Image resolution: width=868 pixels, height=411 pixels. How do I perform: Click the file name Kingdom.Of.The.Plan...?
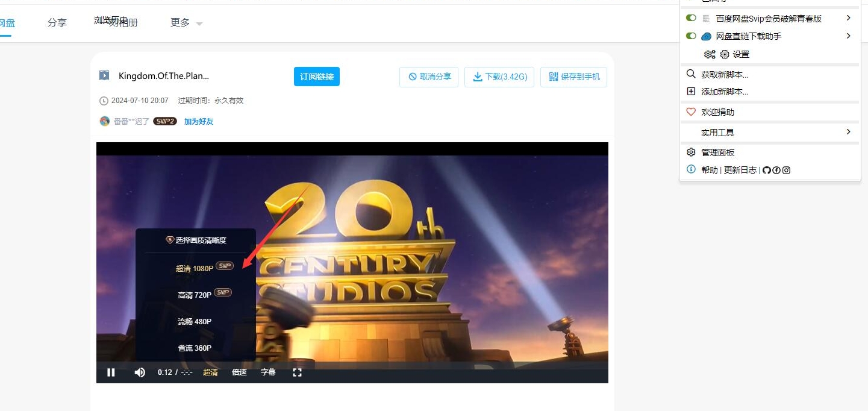164,75
